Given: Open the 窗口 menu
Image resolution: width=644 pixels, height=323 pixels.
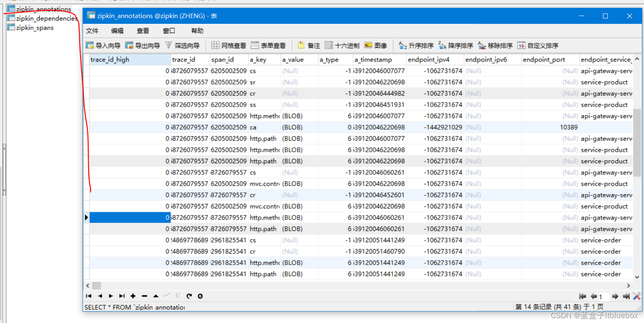Looking at the screenshot, I should 169,31.
